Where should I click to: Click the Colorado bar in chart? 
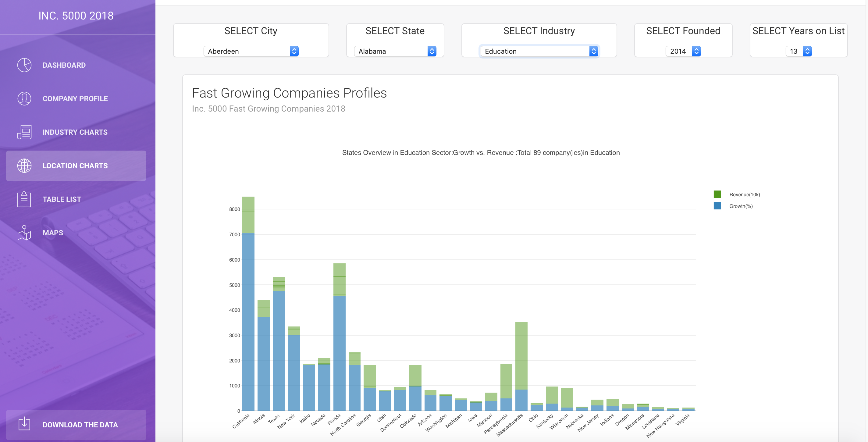coord(415,388)
